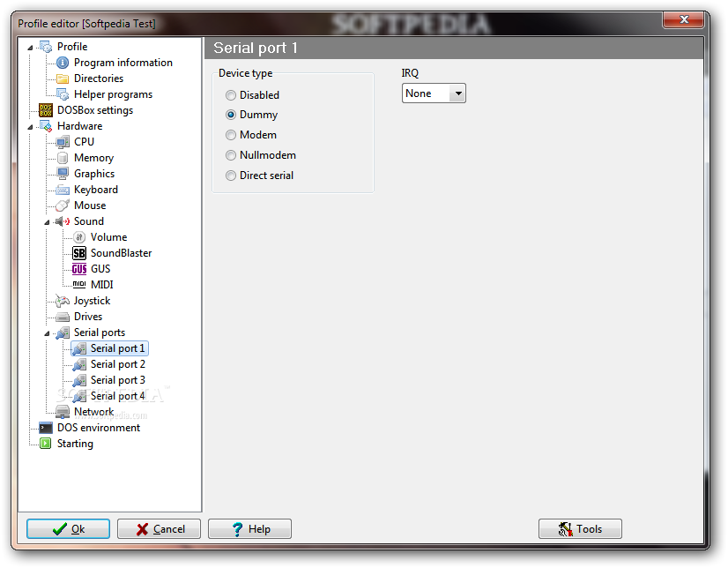
Task: Click the Volume icon
Action: [79, 237]
